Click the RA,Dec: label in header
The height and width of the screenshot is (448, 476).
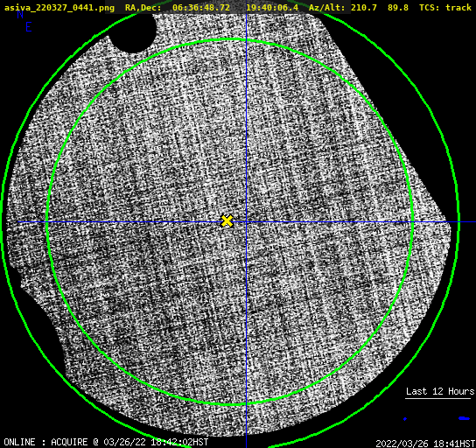(x=143, y=8)
